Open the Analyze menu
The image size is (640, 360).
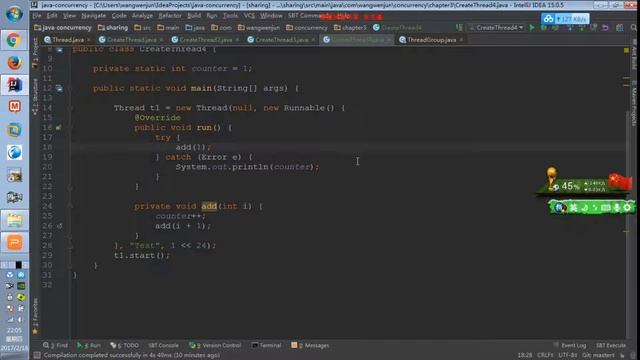click(142, 16)
